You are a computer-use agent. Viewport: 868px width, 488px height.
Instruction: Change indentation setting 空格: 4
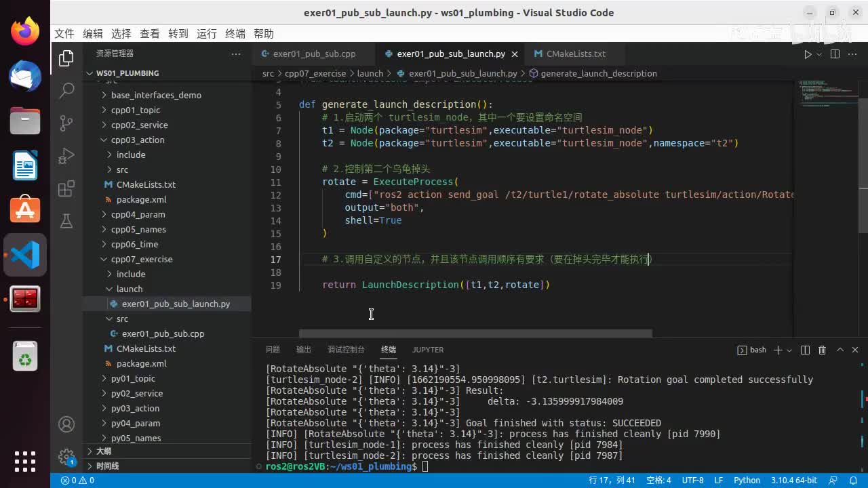[658, 481]
